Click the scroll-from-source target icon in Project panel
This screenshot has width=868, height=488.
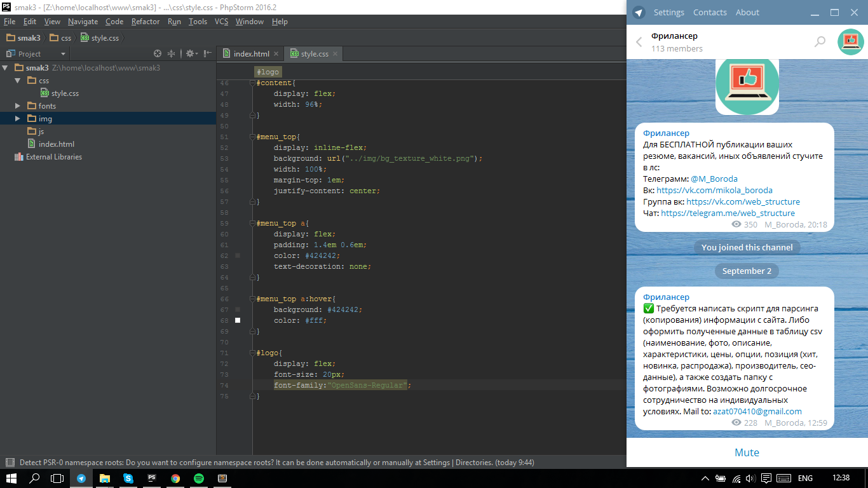pyautogui.click(x=158, y=54)
